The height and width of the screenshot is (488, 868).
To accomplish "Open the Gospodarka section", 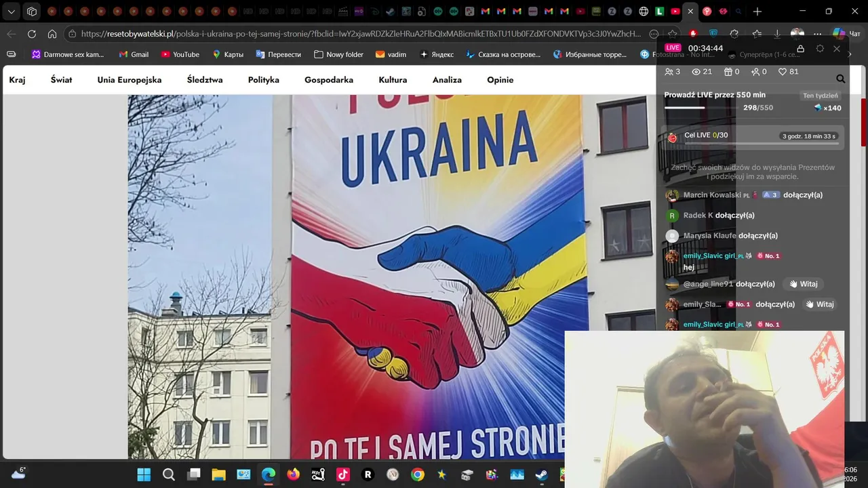I will pyautogui.click(x=329, y=80).
